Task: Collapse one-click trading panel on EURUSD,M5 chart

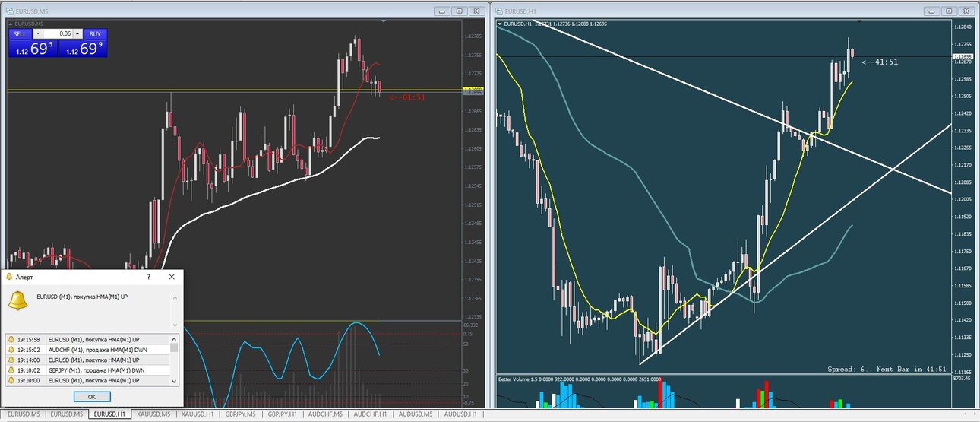Action: pyautogui.click(x=11, y=24)
